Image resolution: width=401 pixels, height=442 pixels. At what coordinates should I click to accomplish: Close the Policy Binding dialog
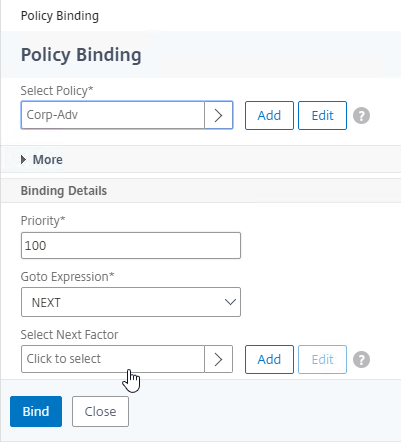100,411
